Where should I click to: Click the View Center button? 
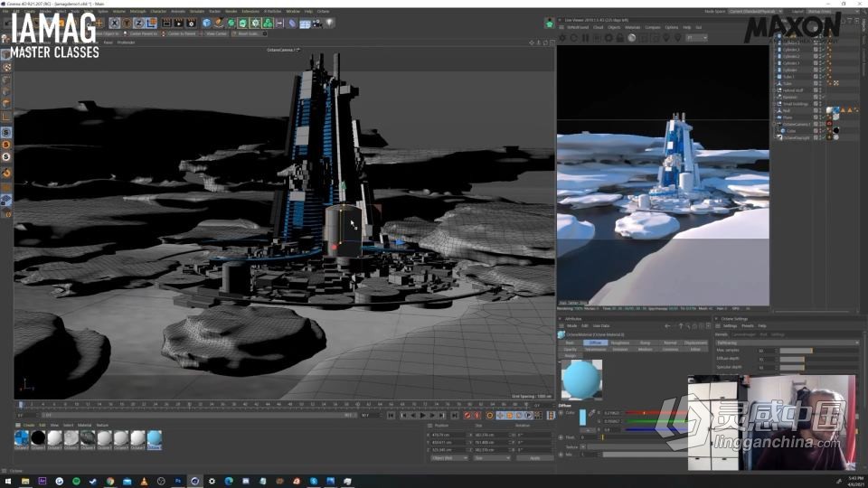[216, 33]
